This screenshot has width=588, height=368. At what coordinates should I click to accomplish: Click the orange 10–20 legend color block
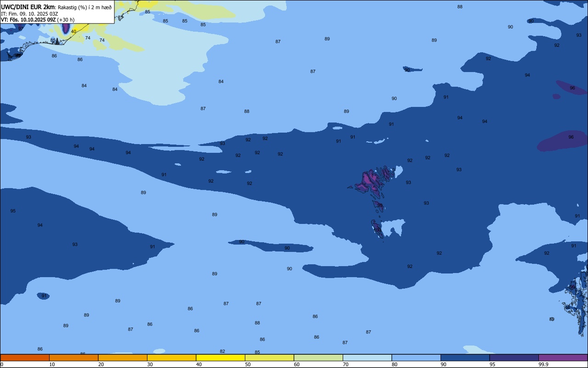tap(73, 357)
